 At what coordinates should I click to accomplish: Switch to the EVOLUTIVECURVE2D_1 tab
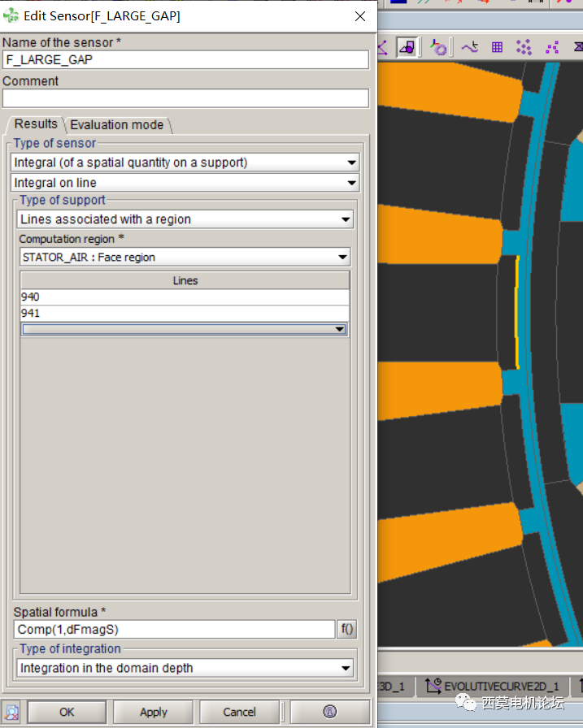(493, 687)
